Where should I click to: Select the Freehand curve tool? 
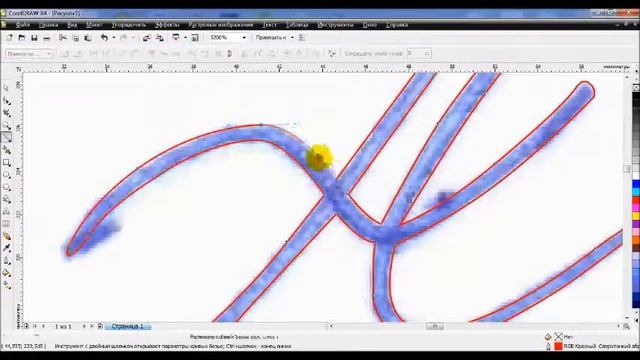tap(7, 138)
